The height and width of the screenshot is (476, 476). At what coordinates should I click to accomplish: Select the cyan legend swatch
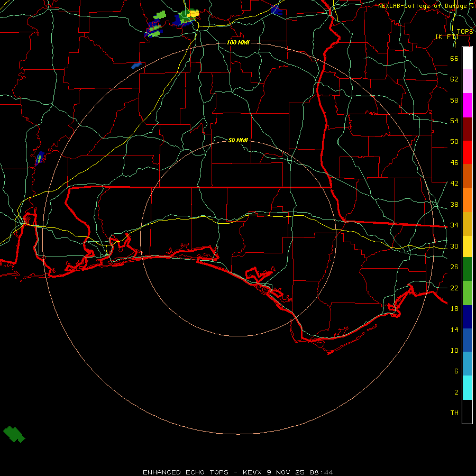click(467, 388)
